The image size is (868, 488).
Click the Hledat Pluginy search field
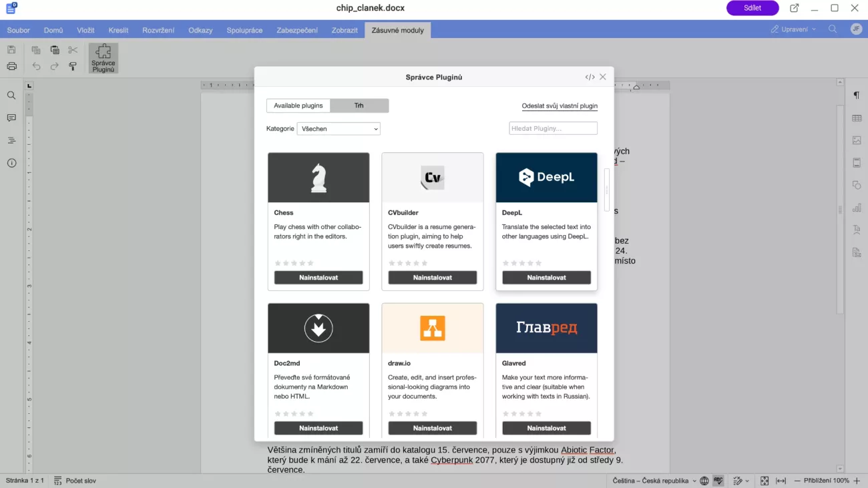pos(553,128)
